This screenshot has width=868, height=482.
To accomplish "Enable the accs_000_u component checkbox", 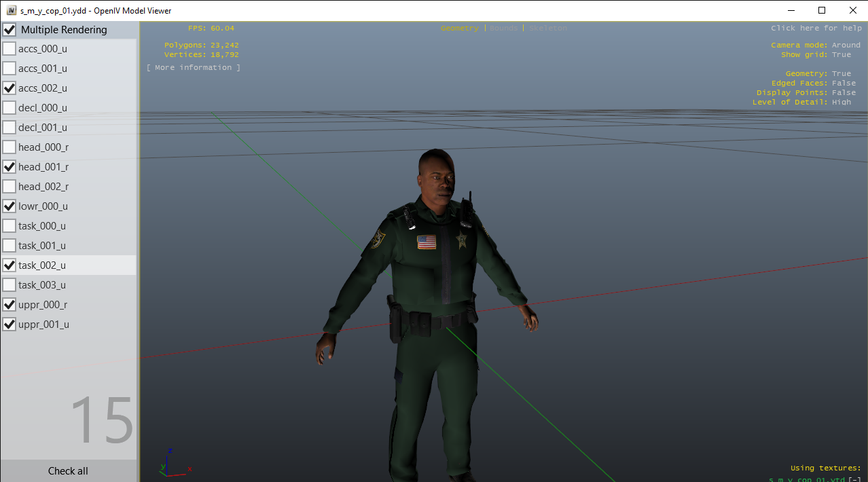I will click(10, 49).
